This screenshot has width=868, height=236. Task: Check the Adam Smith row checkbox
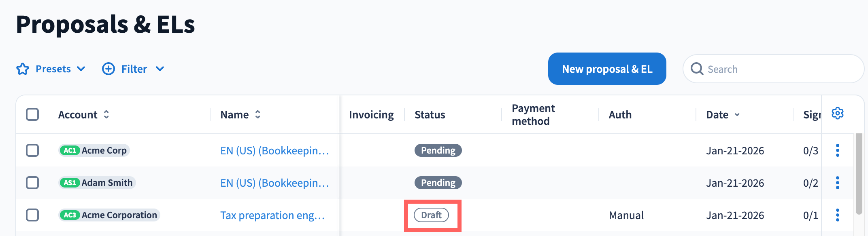32,183
